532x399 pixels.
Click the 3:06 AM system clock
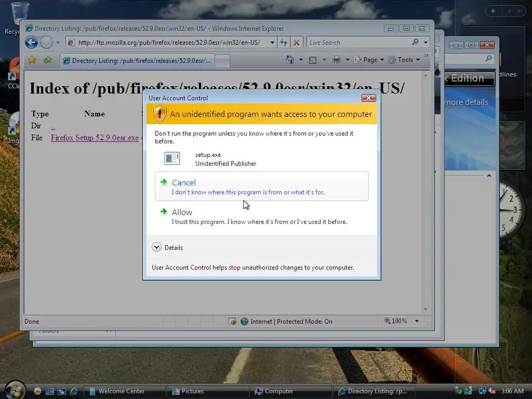pyautogui.click(x=512, y=391)
